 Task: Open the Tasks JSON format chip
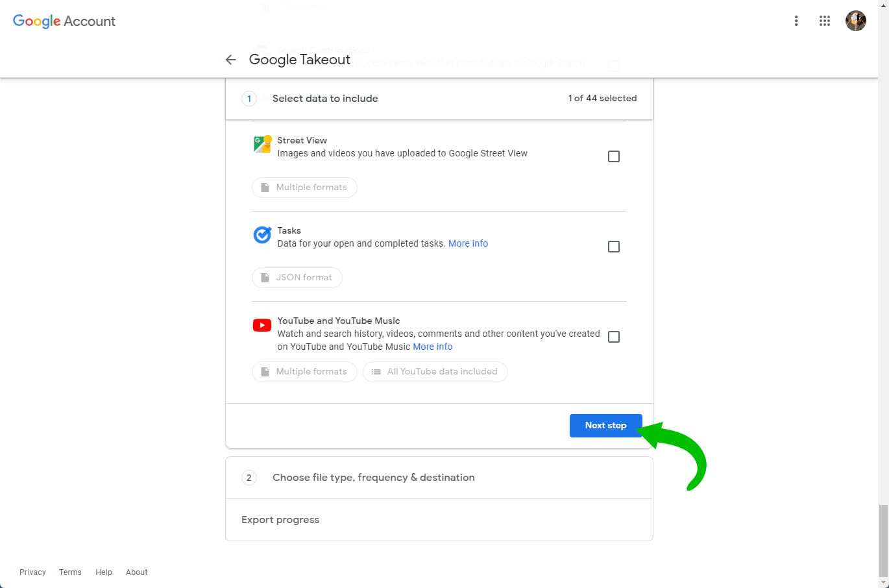[x=297, y=278]
